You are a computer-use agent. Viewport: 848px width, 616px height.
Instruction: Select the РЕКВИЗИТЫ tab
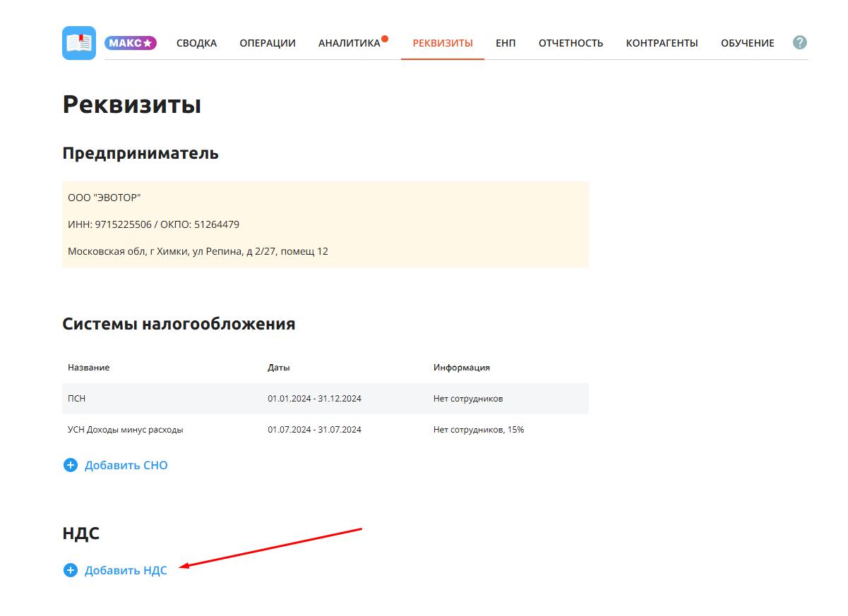coord(443,43)
